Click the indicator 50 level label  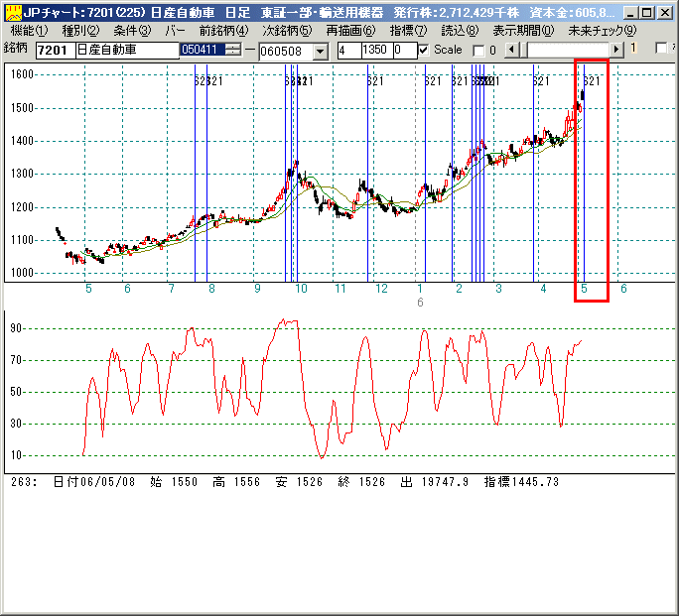click(16, 392)
